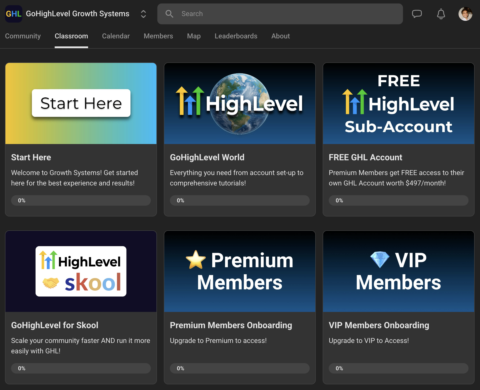Image resolution: width=480 pixels, height=390 pixels.
Task: Go to the Calendar tab
Action: [116, 36]
